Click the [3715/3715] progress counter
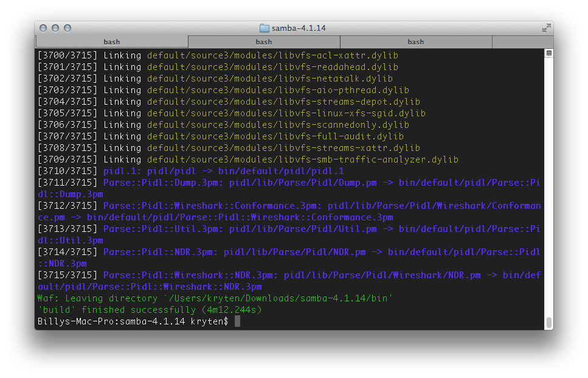 (x=67, y=276)
